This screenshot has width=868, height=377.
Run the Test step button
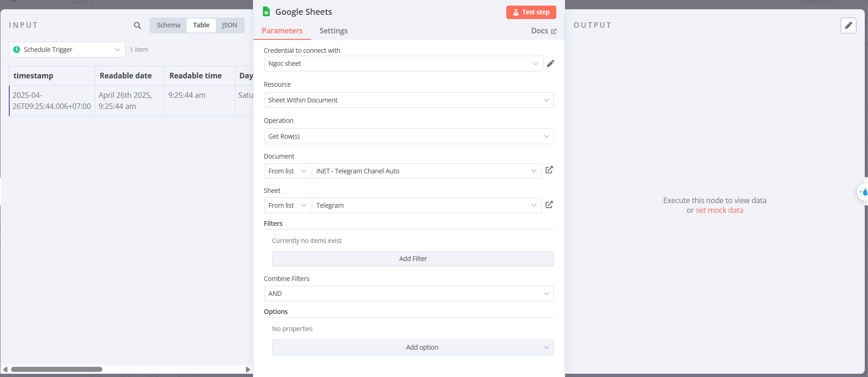(531, 12)
